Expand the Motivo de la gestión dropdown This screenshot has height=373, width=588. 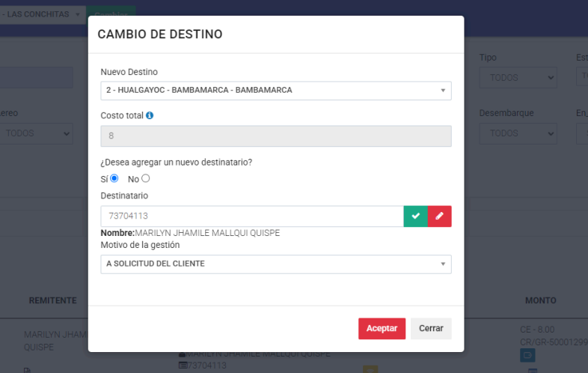[276, 264]
